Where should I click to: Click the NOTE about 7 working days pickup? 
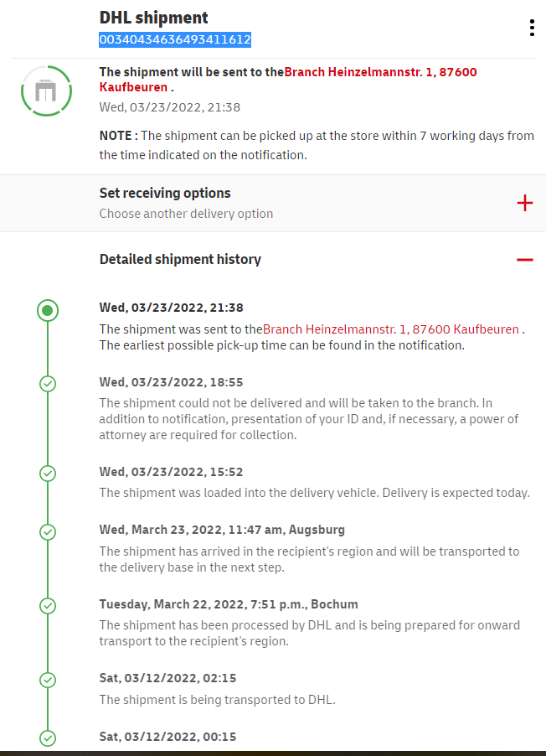click(x=317, y=145)
